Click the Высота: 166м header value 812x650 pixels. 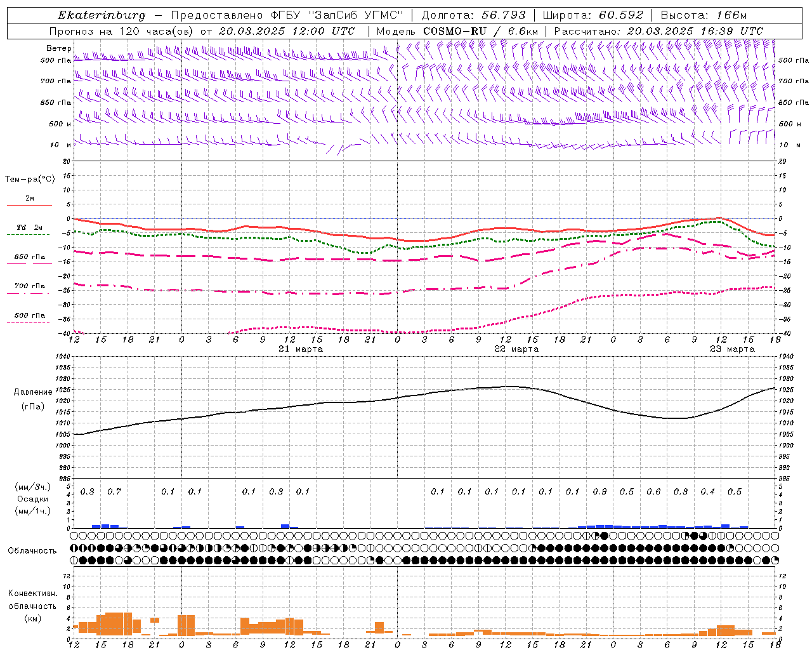tap(704, 15)
